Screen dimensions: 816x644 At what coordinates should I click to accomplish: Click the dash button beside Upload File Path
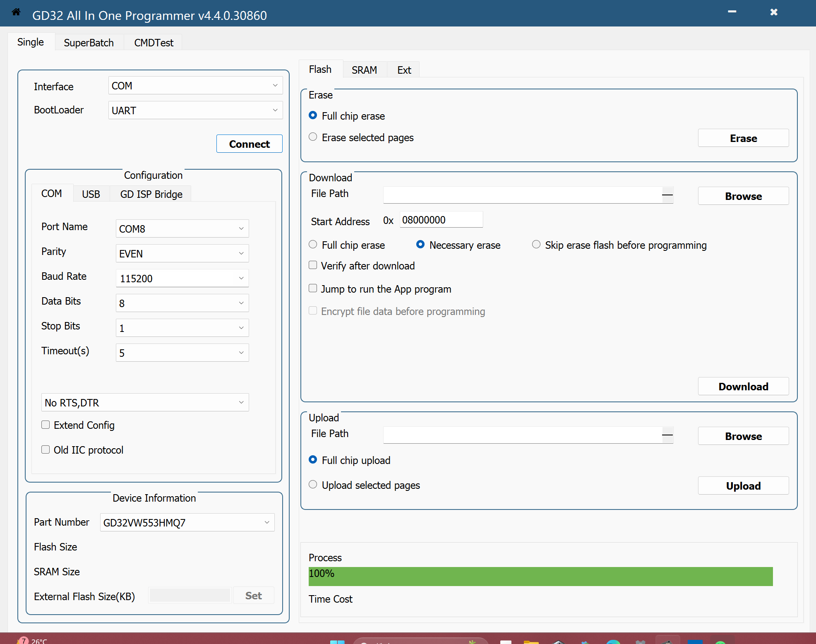coord(667,435)
